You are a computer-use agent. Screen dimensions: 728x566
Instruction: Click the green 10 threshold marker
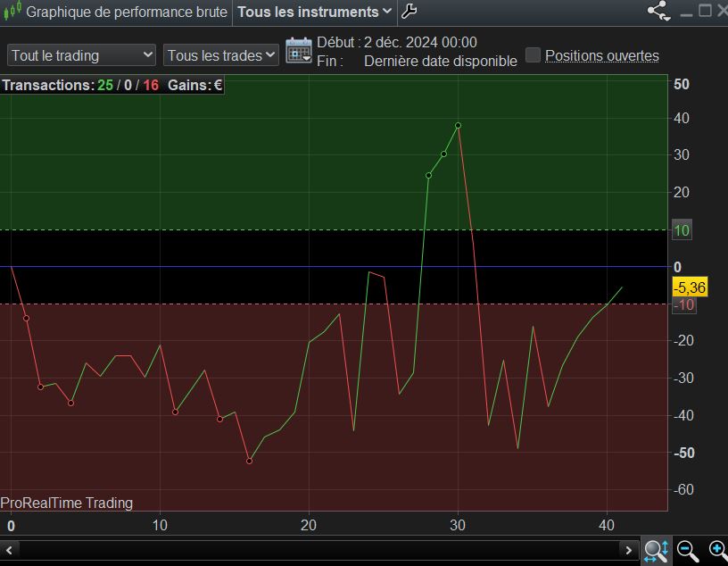(682, 231)
